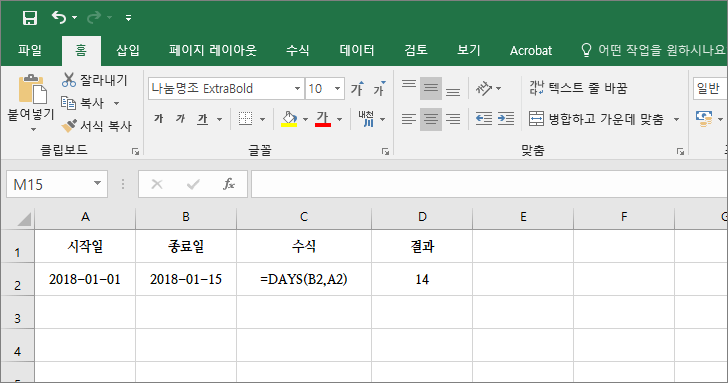This screenshot has height=383, width=728.
Task: Open the font color dropdown arrow
Action: tap(339, 119)
